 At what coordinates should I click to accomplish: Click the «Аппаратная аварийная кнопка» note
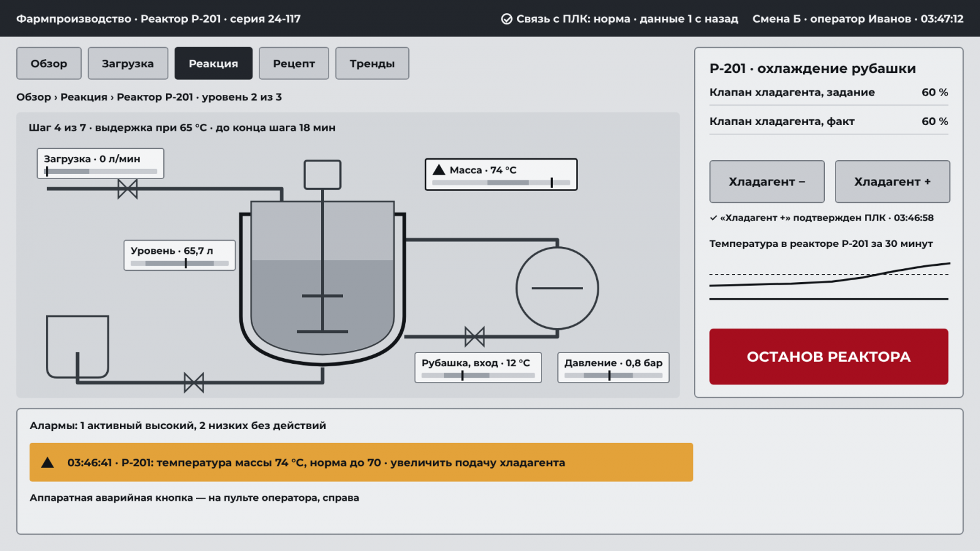click(194, 498)
